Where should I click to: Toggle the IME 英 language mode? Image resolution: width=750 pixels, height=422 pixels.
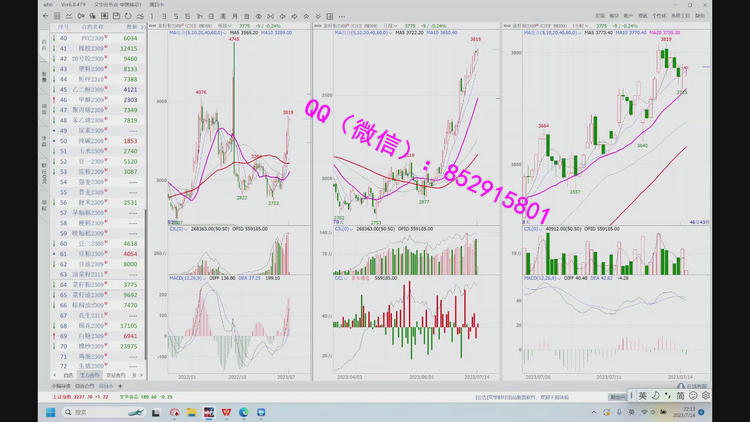[x=642, y=395]
